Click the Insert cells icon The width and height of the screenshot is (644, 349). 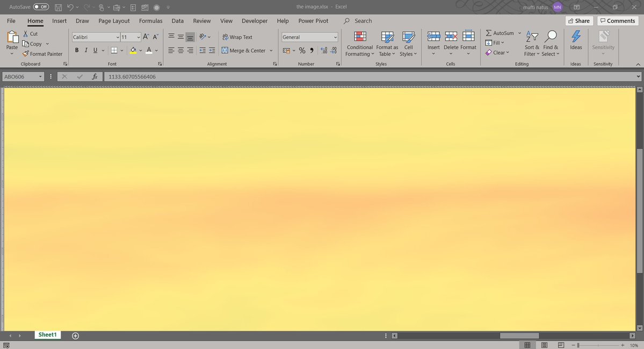pyautogui.click(x=433, y=37)
